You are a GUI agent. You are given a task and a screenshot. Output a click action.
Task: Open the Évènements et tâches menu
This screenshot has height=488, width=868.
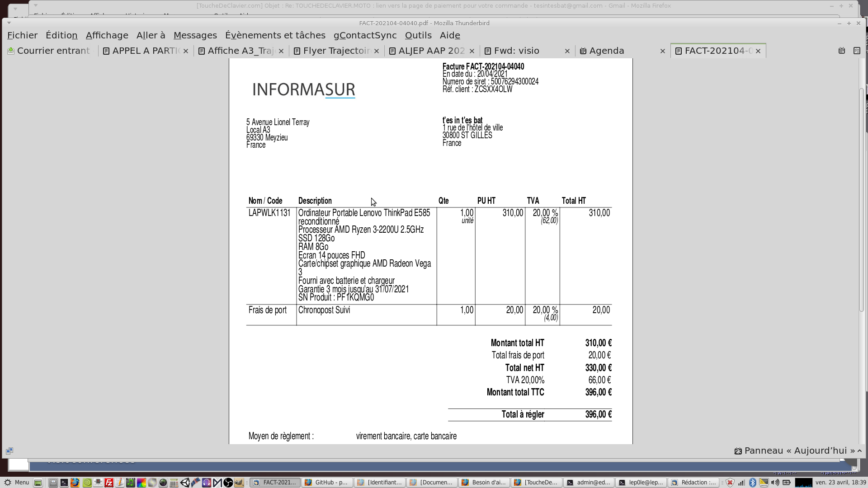(x=275, y=35)
